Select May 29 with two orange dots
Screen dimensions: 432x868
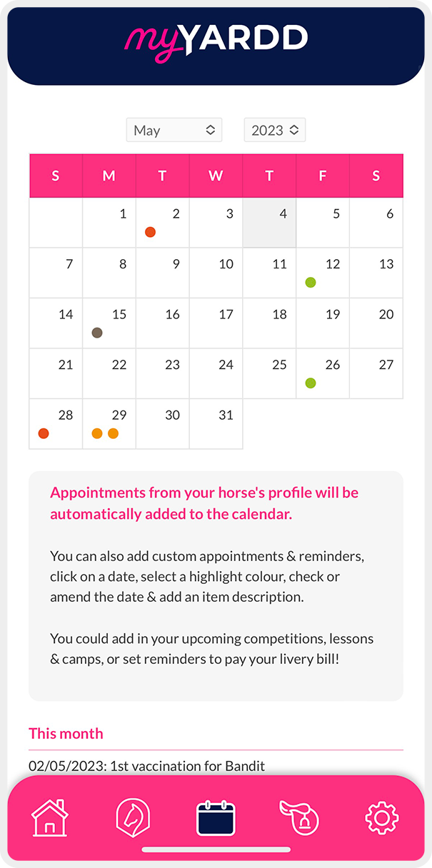[x=109, y=424]
